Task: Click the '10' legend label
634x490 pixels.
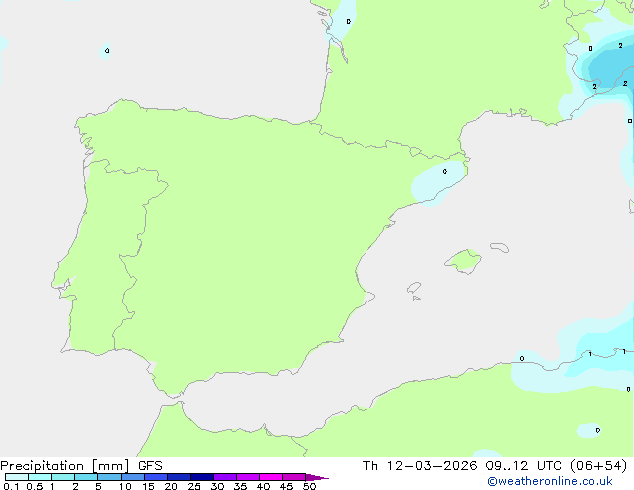Action: pos(125,486)
